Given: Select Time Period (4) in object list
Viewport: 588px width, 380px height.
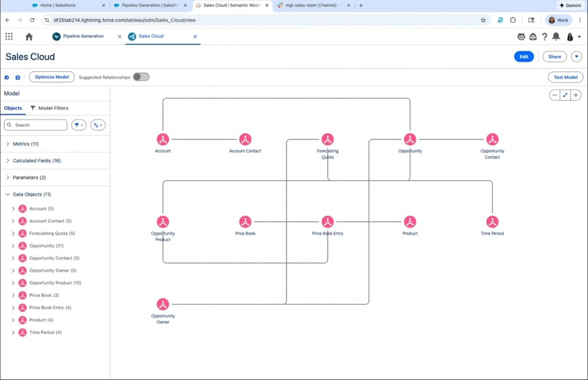Looking at the screenshot, I should tap(46, 332).
